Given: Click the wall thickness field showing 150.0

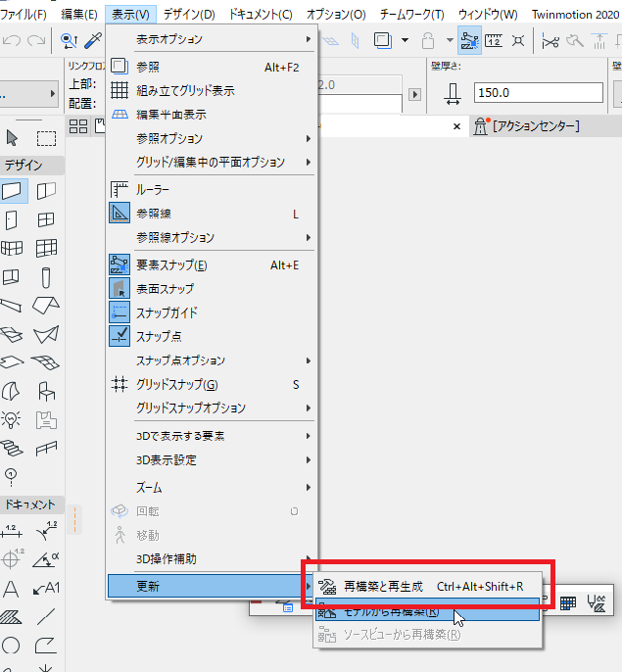Looking at the screenshot, I should [x=538, y=92].
